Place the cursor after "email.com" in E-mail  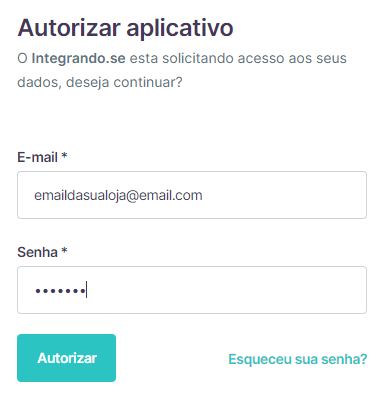click(203, 195)
